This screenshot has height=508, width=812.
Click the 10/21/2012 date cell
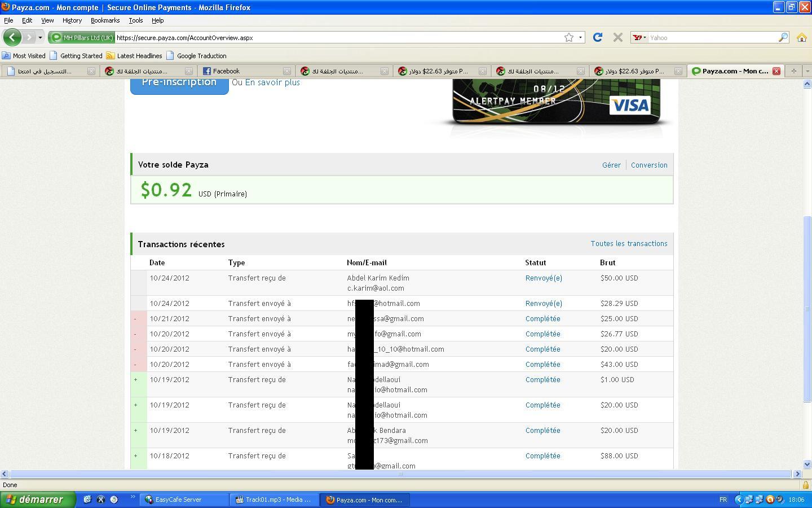169,319
